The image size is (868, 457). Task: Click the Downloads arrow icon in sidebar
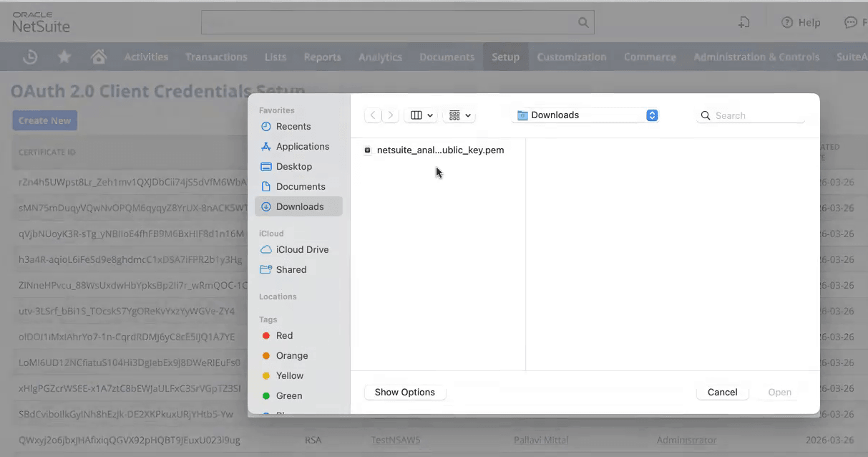click(266, 206)
